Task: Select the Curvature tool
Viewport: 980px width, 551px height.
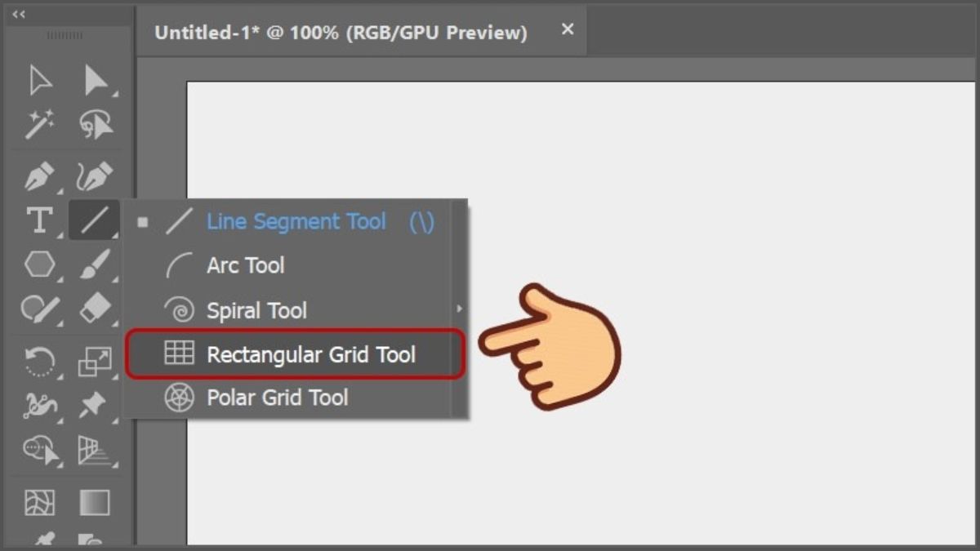Action: (x=96, y=176)
